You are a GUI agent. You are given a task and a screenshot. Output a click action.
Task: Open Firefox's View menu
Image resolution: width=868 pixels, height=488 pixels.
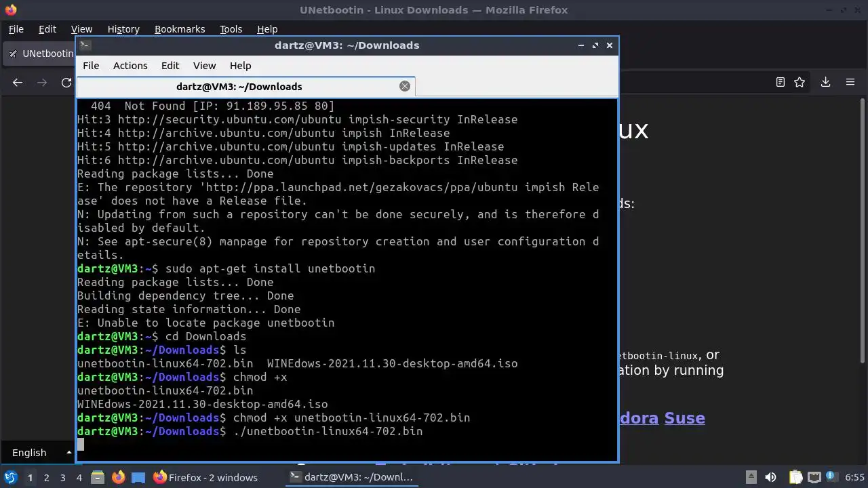[x=81, y=29]
